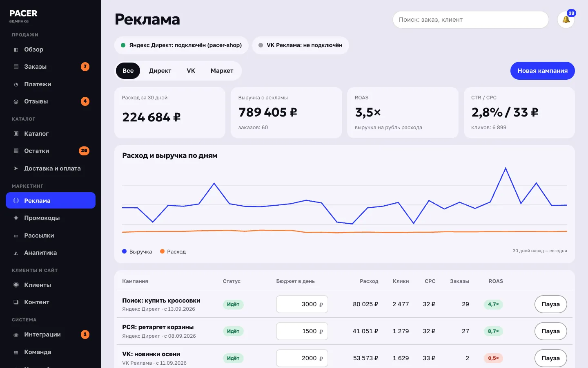Open the Аналитика section
The height and width of the screenshot is (368, 588).
(x=40, y=253)
